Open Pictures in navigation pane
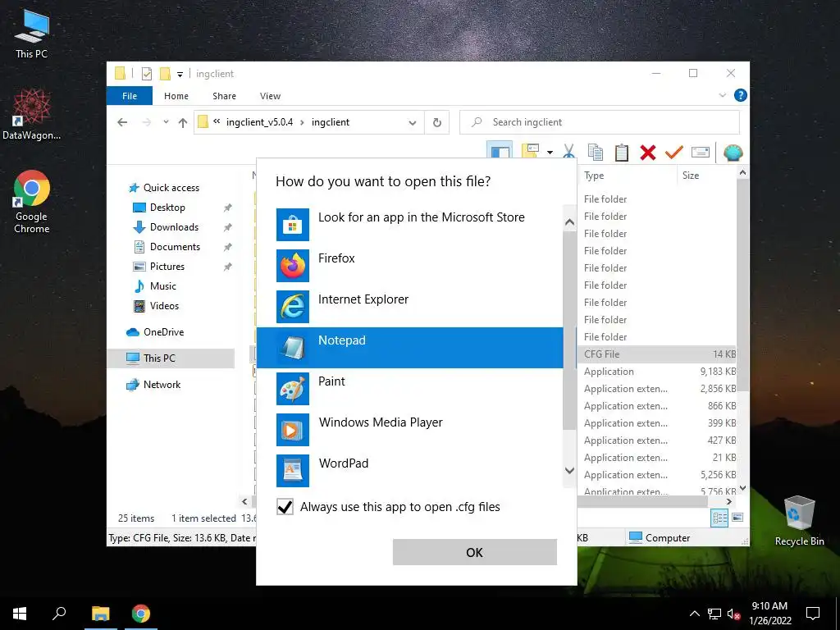 click(x=167, y=267)
